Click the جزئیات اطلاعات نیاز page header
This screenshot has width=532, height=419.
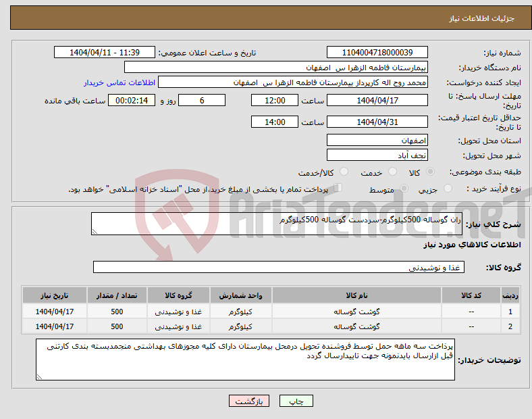coord(482,18)
